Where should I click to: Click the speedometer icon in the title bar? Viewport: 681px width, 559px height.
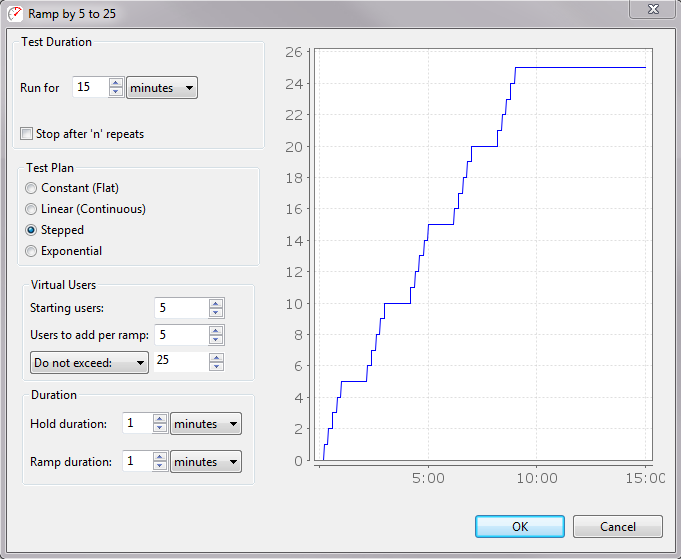click(15, 13)
